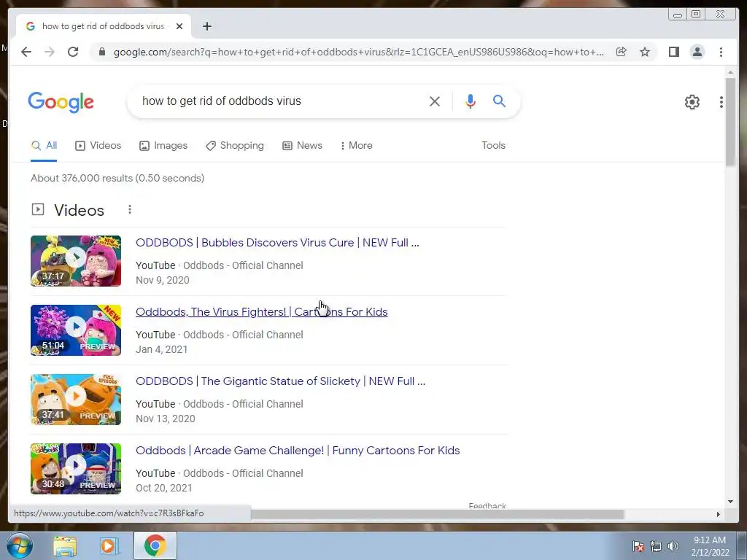Image resolution: width=747 pixels, height=560 pixels.
Task: Expand the More search filters
Action: pyautogui.click(x=356, y=146)
